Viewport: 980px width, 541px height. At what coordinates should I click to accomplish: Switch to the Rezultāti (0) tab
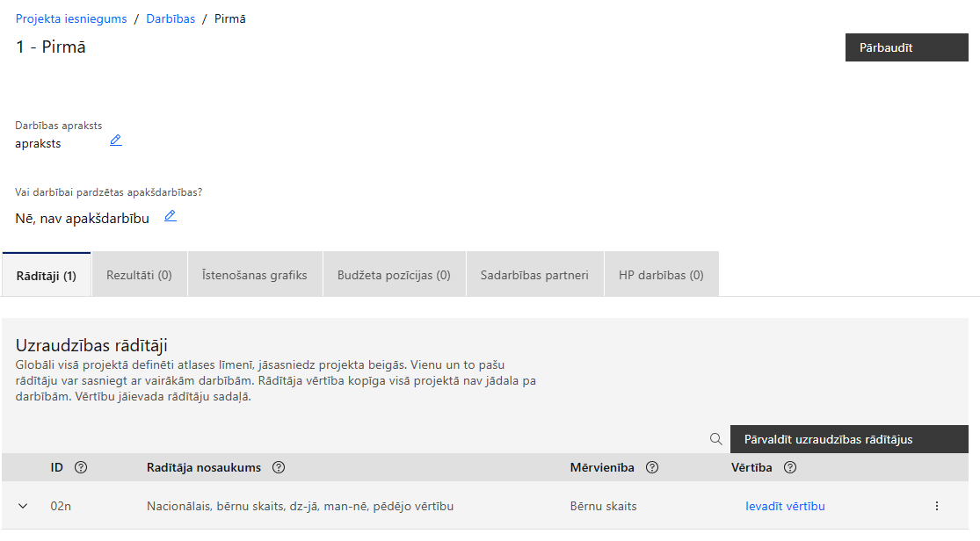140,275
